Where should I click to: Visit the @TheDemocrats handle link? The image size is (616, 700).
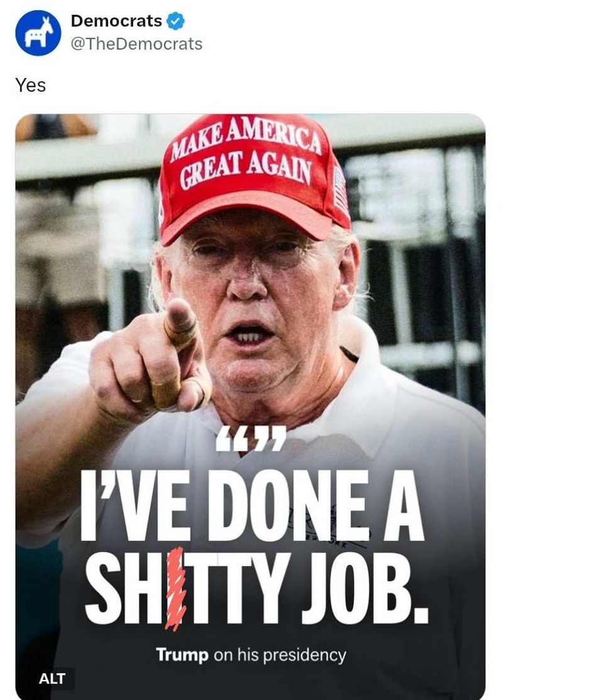tap(136, 44)
